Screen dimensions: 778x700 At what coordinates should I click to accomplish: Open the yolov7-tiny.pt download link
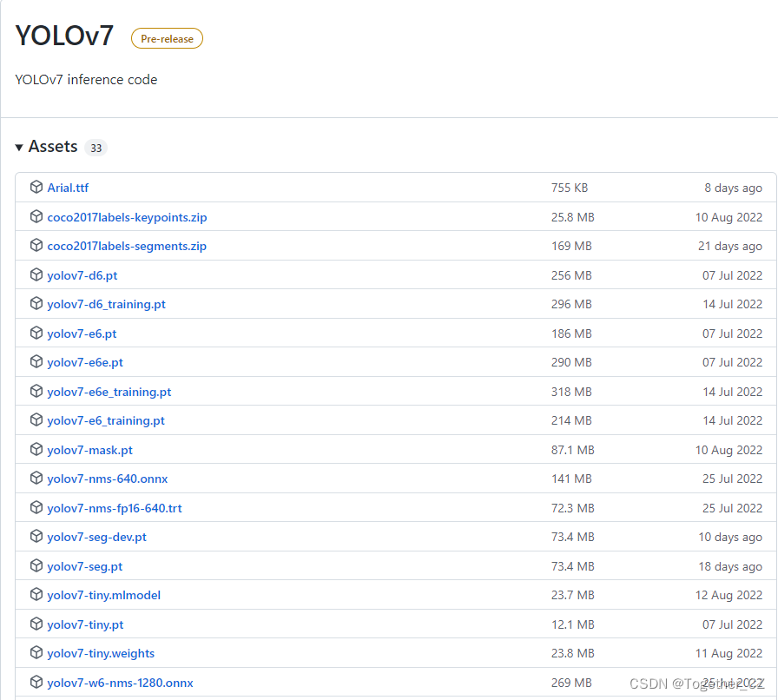coord(85,624)
